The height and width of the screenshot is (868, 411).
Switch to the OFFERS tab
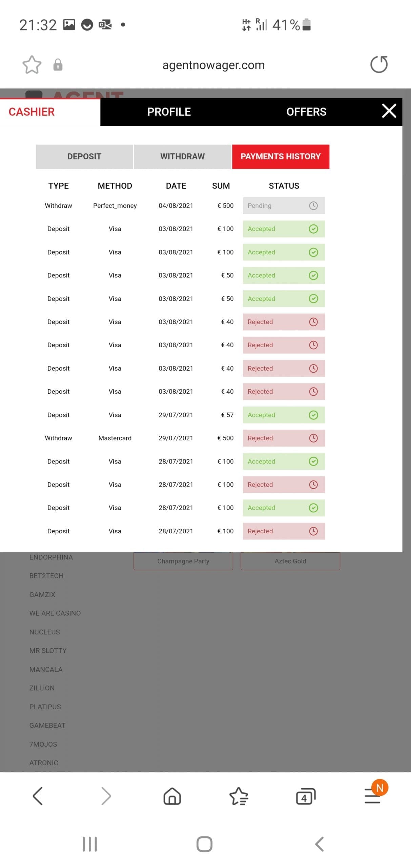point(306,112)
